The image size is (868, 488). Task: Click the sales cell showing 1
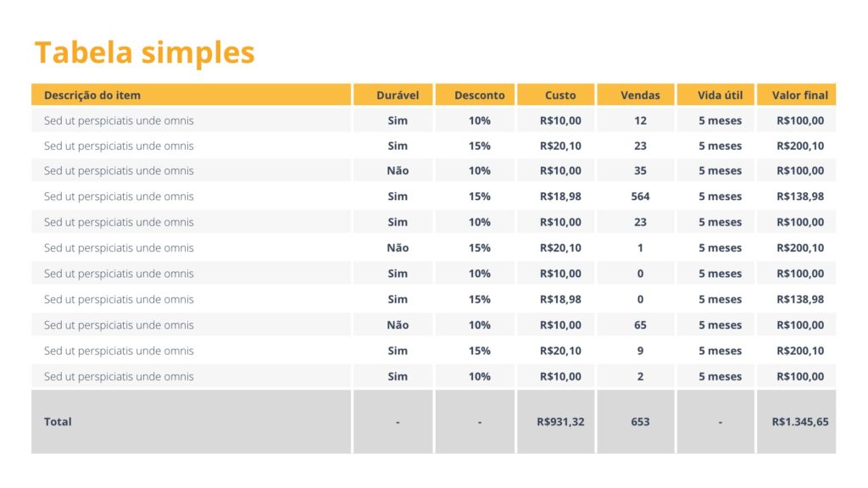click(640, 248)
